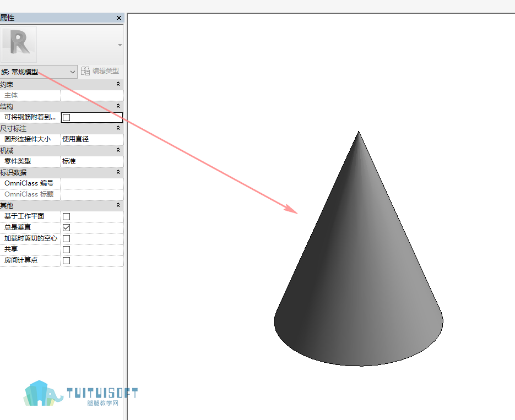The width and height of the screenshot is (515, 420).
Task: Uncheck the 总是垂直 checkbox
Action: 66,227
